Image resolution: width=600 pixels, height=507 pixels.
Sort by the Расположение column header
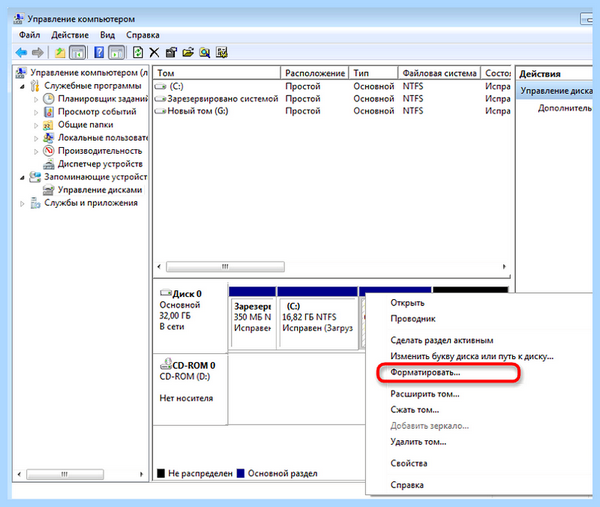(315, 73)
